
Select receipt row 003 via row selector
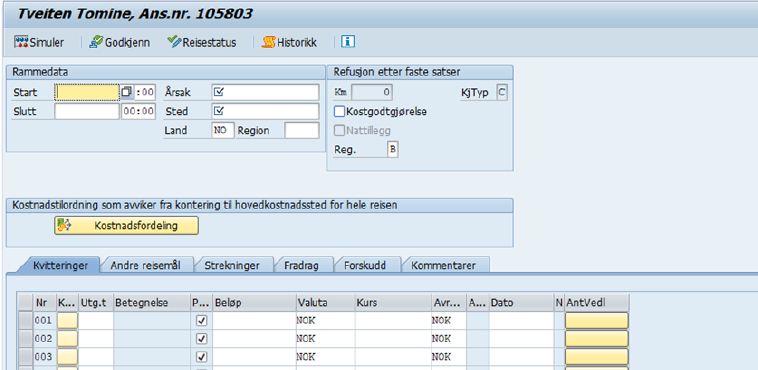pyautogui.click(x=25, y=357)
